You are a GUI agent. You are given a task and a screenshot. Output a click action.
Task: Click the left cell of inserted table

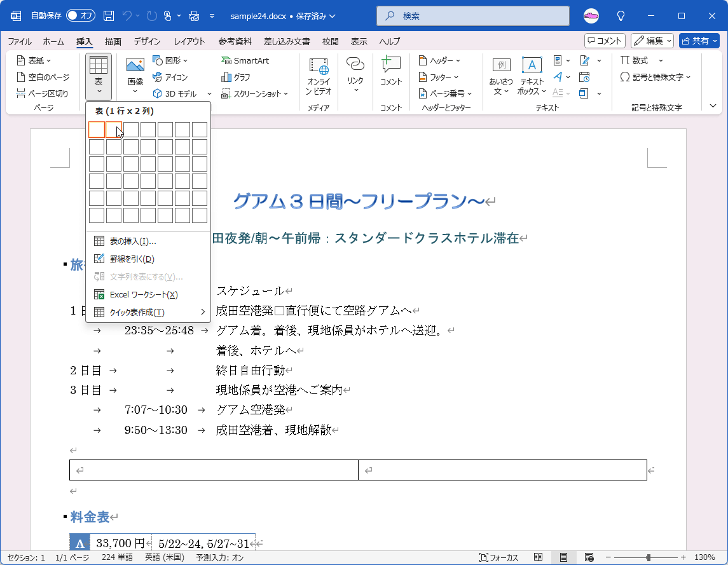214,470
